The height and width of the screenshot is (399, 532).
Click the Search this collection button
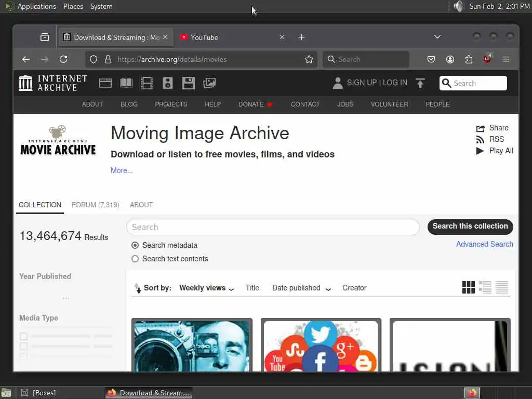point(470,227)
